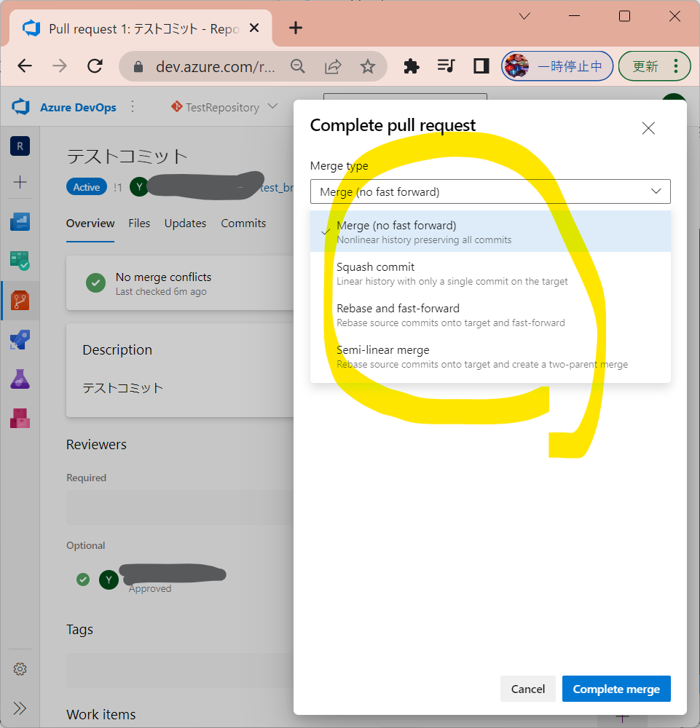The image size is (700, 728).
Task: Open the browser extensions puzzle icon
Action: pos(411,66)
